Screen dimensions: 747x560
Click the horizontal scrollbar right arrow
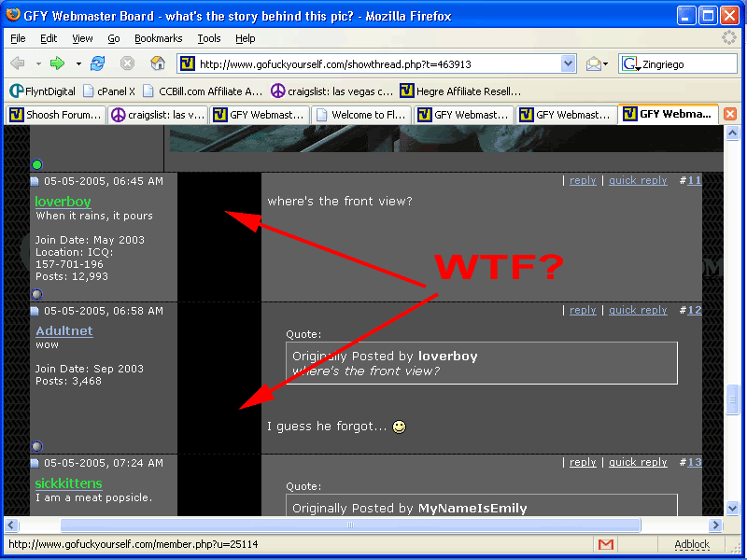pos(715,525)
